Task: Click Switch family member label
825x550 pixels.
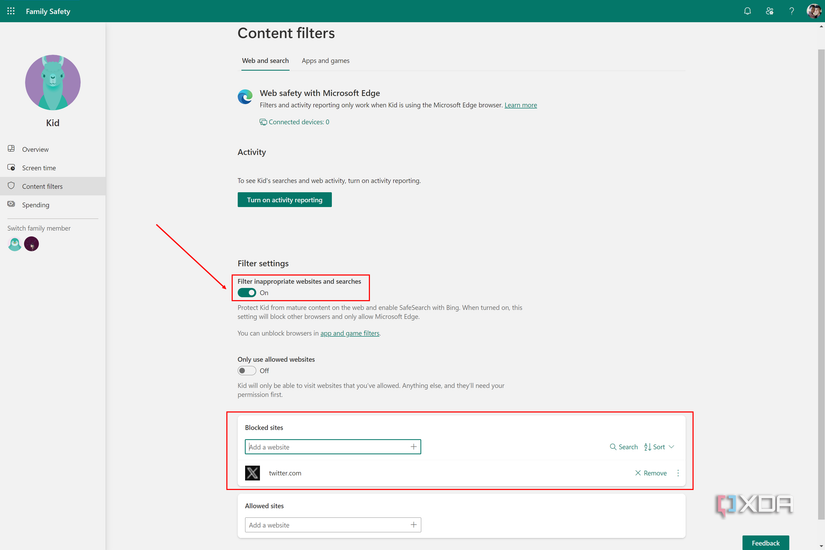Action: 39,228
